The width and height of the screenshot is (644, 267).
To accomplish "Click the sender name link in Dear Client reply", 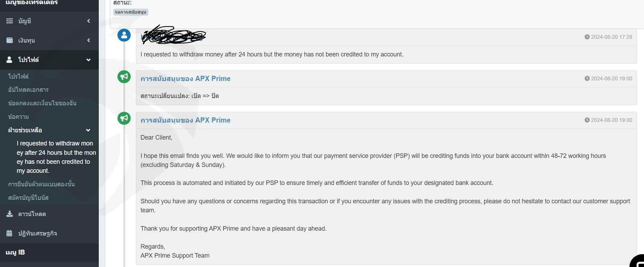I will [x=185, y=120].
